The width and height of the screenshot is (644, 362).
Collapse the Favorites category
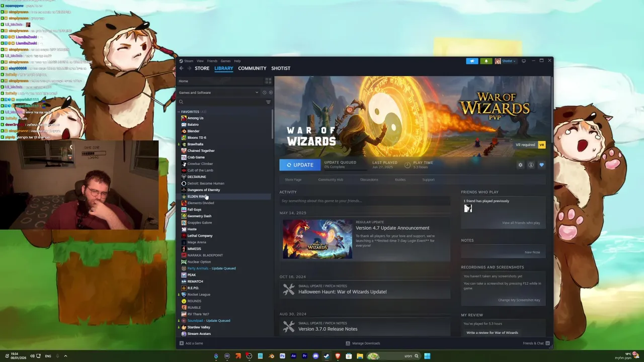[x=179, y=112]
